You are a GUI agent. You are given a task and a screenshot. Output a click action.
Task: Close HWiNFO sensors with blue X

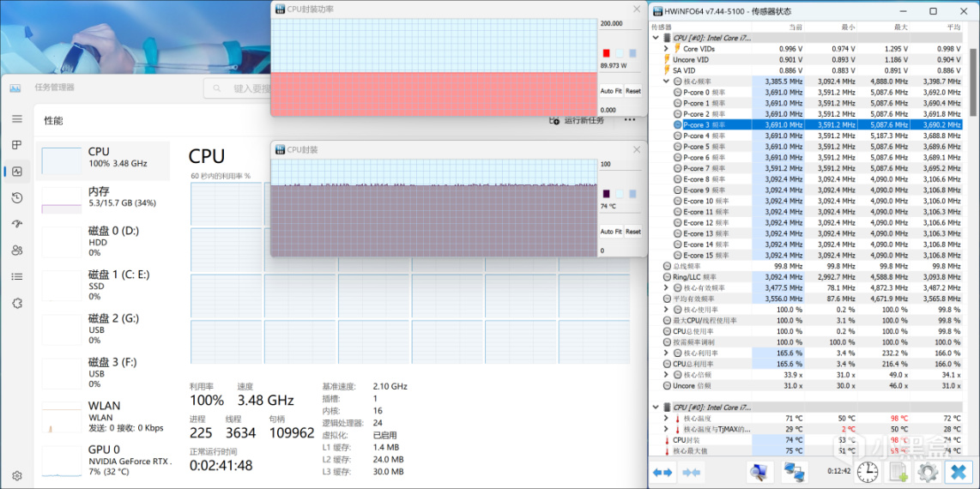click(x=959, y=472)
